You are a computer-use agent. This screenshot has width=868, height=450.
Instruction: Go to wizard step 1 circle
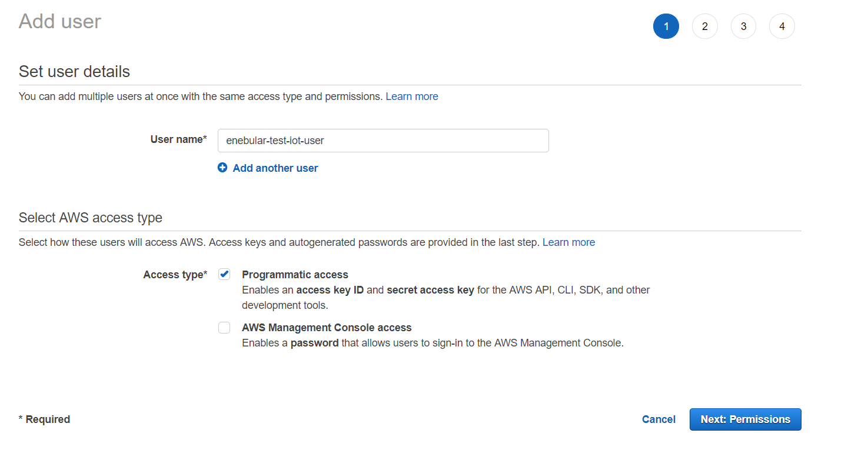click(x=666, y=26)
